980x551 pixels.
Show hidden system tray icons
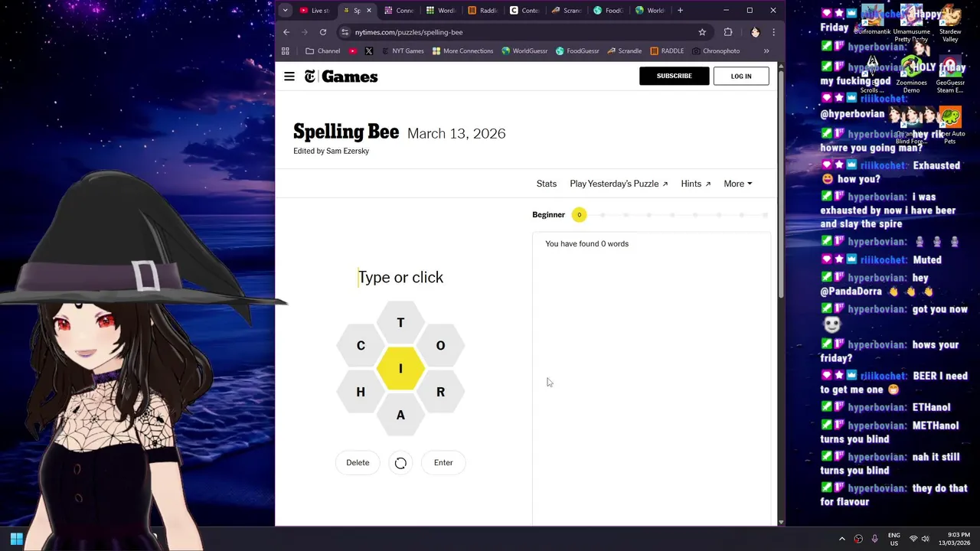pos(841,539)
